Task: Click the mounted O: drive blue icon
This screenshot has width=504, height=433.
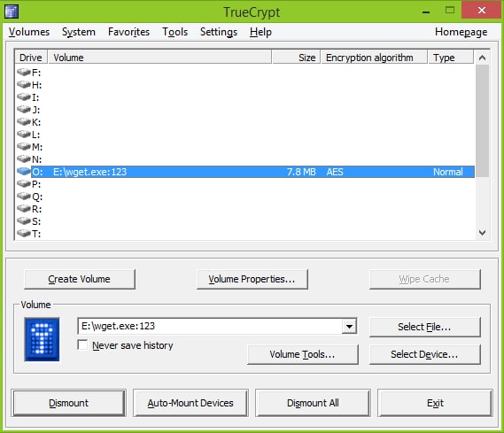Action: click(23, 172)
